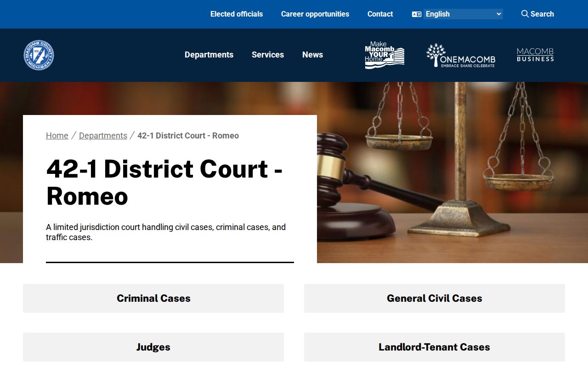This screenshot has height=368, width=588.
Task: Open the News menu item
Action: point(312,55)
